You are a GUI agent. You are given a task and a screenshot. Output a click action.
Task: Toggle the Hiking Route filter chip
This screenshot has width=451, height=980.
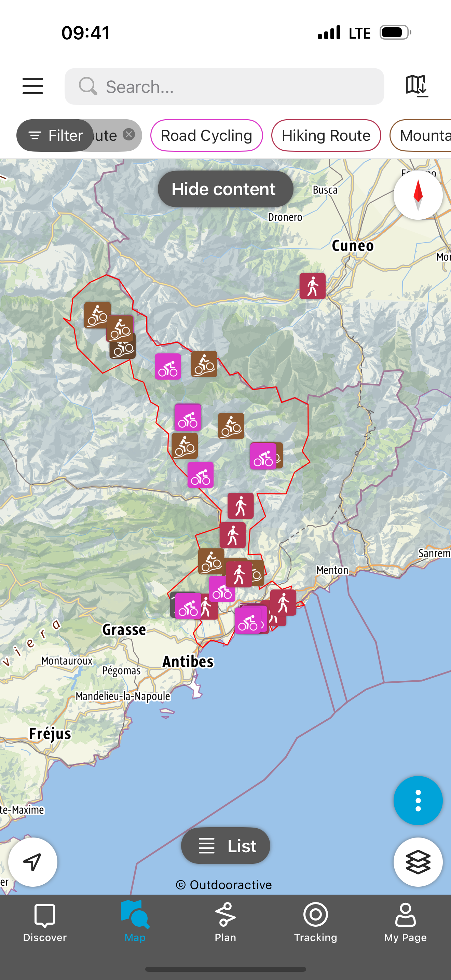(326, 135)
